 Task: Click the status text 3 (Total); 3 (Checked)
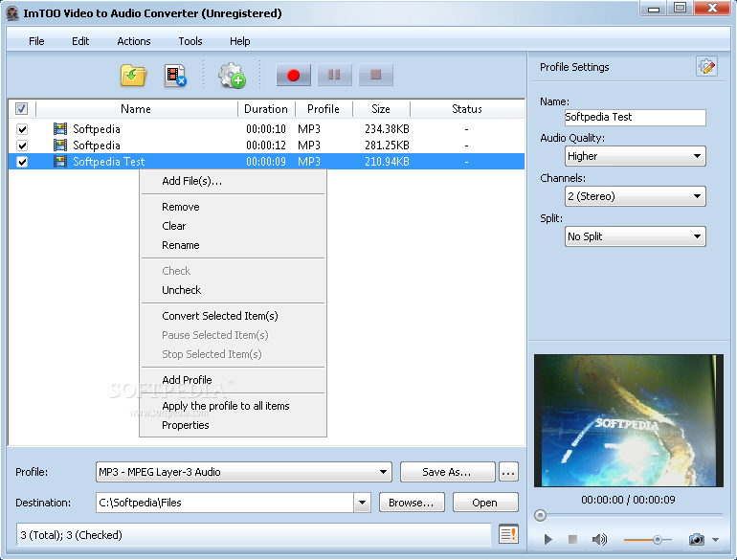(72, 535)
